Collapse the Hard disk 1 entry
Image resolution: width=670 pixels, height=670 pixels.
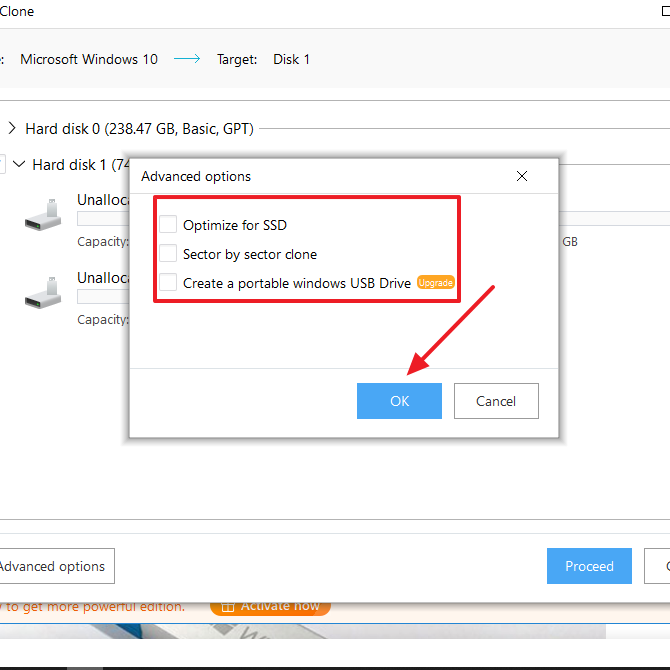pyautogui.click(x=19, y=164)
